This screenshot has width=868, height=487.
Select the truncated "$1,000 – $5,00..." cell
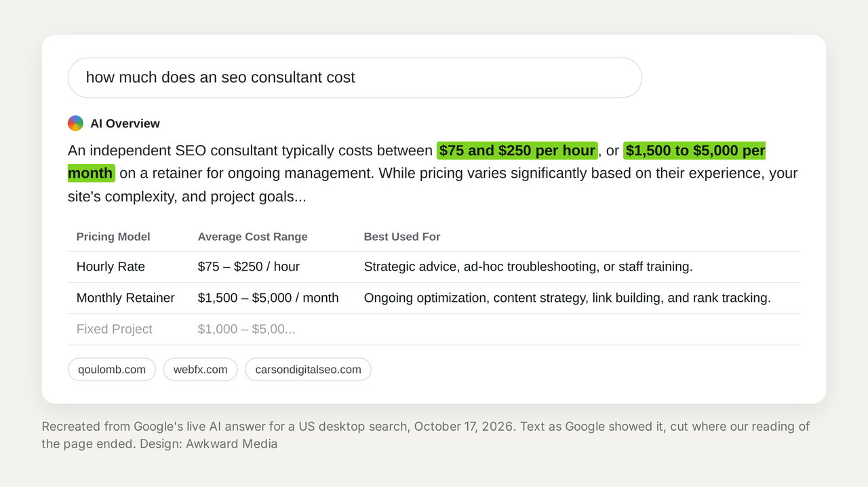pyautogui.click(x=247, y=329)
